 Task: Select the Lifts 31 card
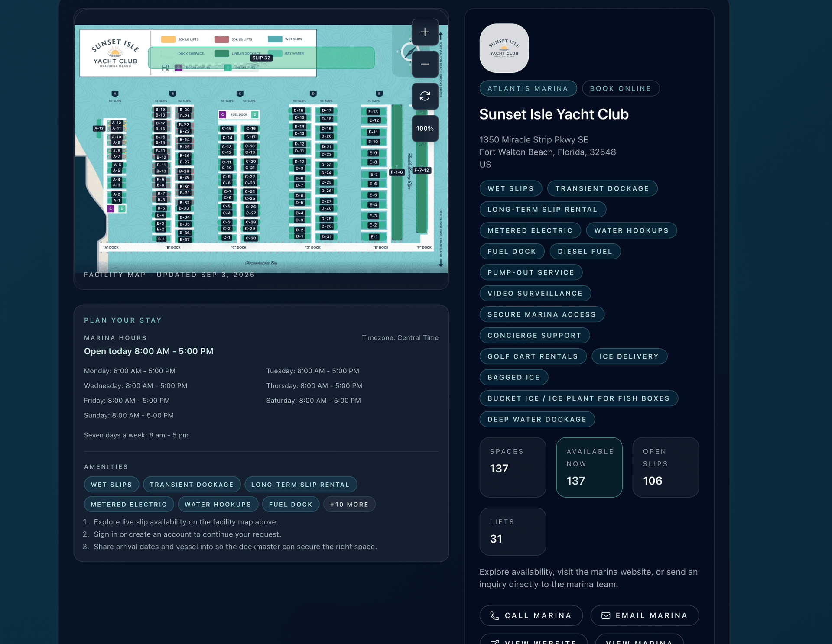coord(513,531)
